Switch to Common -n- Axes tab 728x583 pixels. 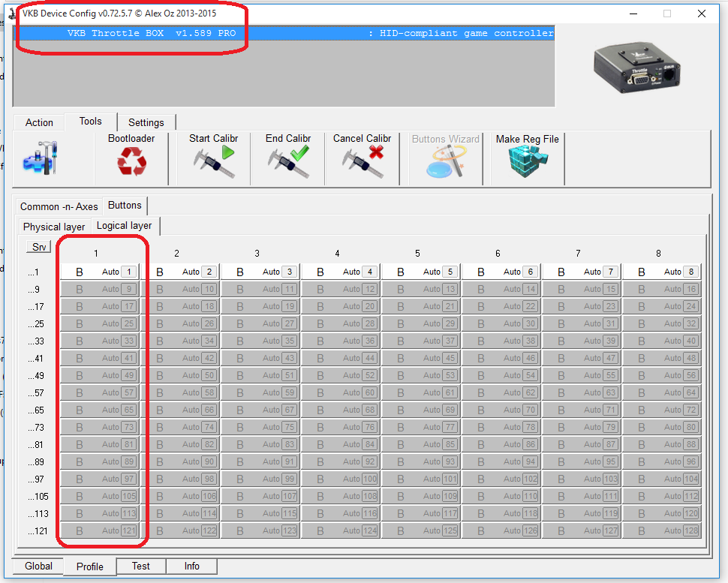coord(59,206)
